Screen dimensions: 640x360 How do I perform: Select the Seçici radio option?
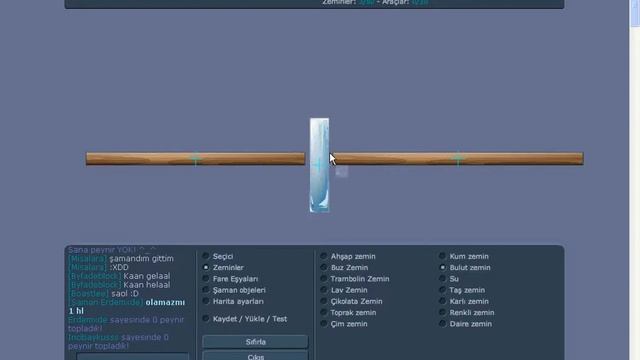coord(206,256)
